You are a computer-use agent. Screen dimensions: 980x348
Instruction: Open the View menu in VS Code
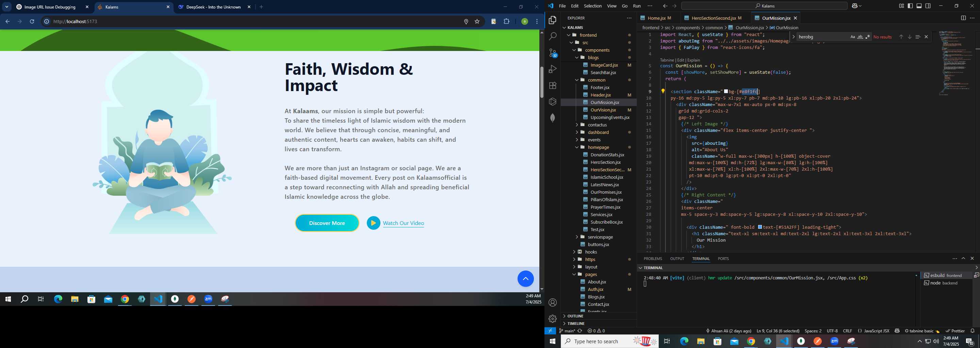click(x=612, y=6)
